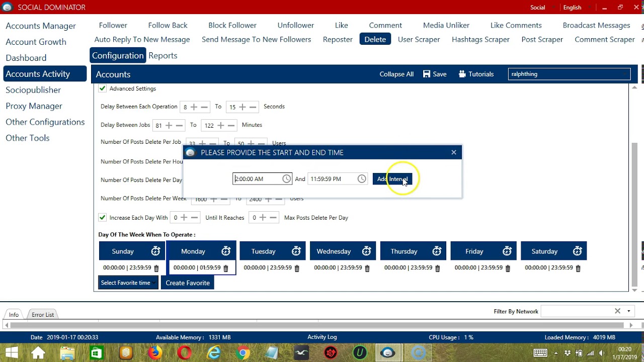Decrease Delay Between Jobs maximum 122 value
The width and height of the screenshot is (644, 362).
[x=231, y=125]
